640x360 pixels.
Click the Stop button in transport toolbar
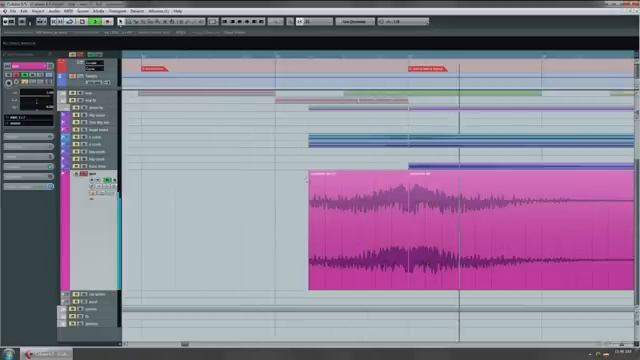[82, 22]
